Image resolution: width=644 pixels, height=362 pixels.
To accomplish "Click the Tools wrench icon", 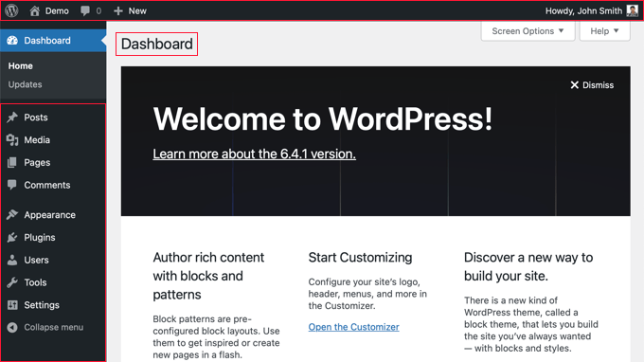I will coord(12,282).
